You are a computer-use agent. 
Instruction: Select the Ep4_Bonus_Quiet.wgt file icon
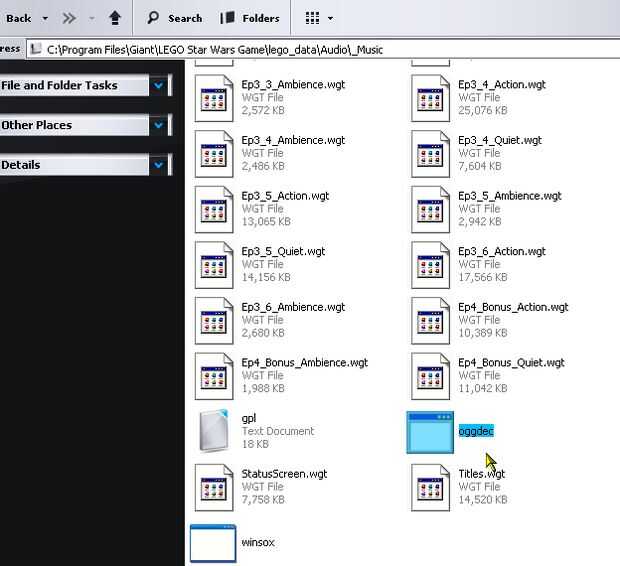click(x=430, y=376)
